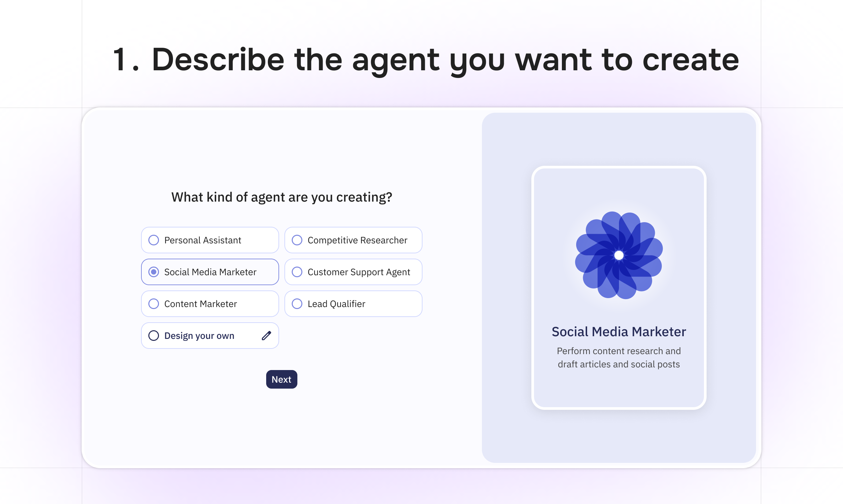
Task: Click the Competitive Researcher option card
Action: [x=353, y=240]
